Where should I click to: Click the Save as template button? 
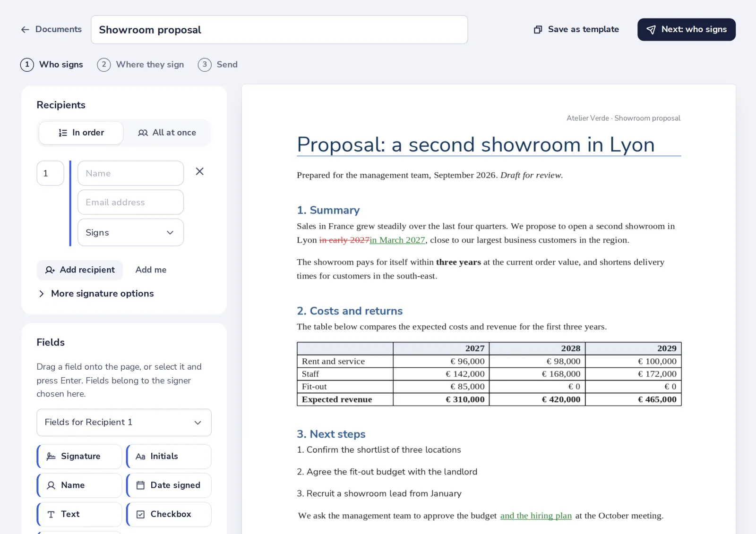576,29
